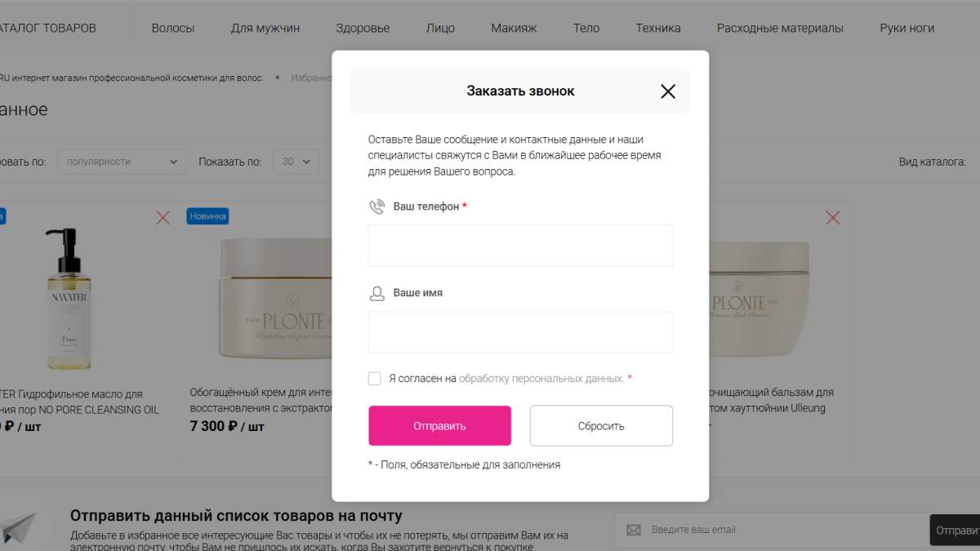This screenshot has width=980, height=551.
Task: Focus the Ваш телефон input field
Action: tap(520, 246)
